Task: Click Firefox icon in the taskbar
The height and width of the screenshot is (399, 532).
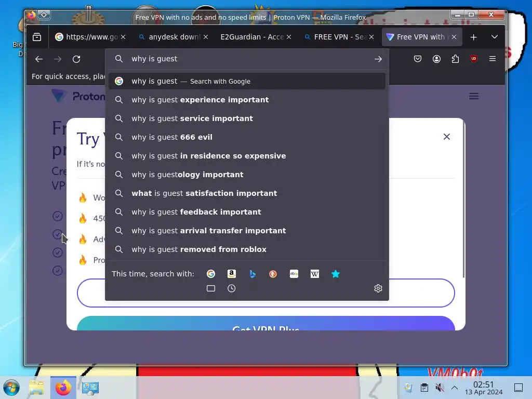Action: (x=63, y=388)
